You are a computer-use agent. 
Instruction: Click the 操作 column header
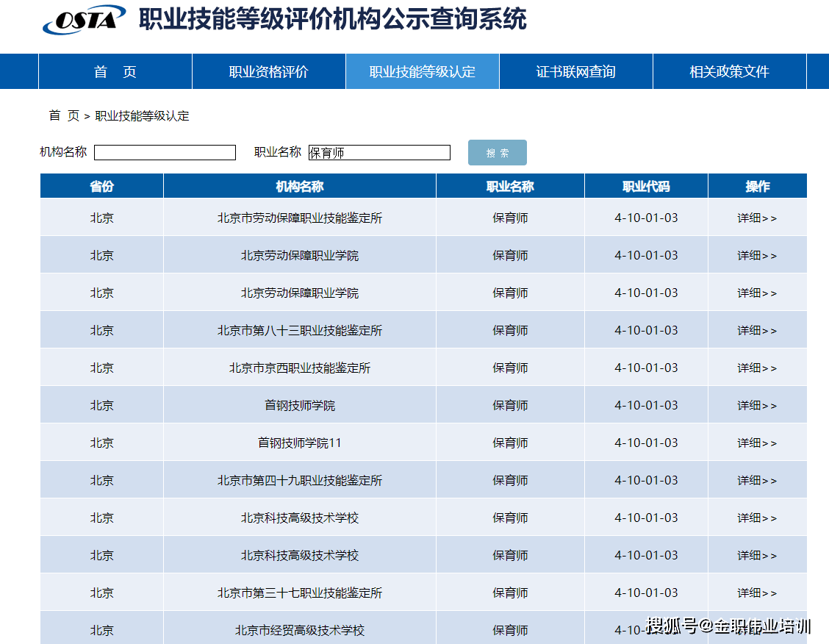click(x=757, y=186)
